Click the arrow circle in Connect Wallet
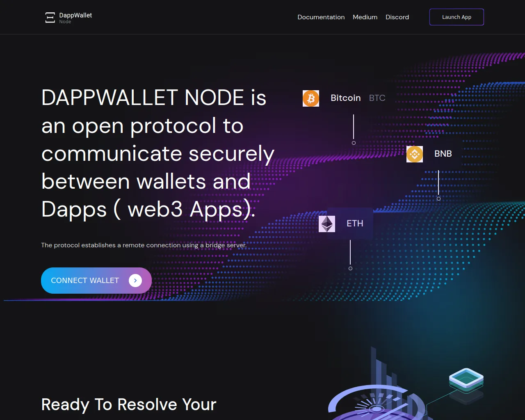Screen dimensions: 525x420 [135, 281]
